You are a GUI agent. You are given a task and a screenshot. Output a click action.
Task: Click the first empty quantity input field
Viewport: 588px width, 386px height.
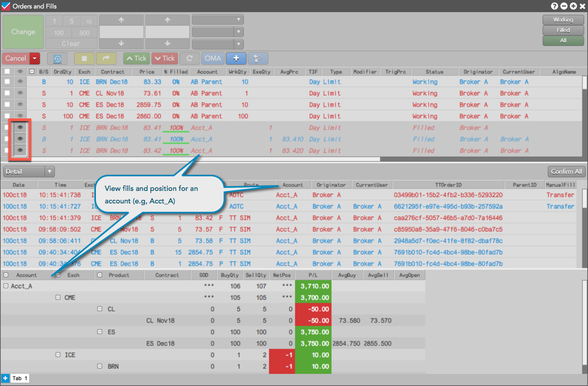click(x=121, y=32)
